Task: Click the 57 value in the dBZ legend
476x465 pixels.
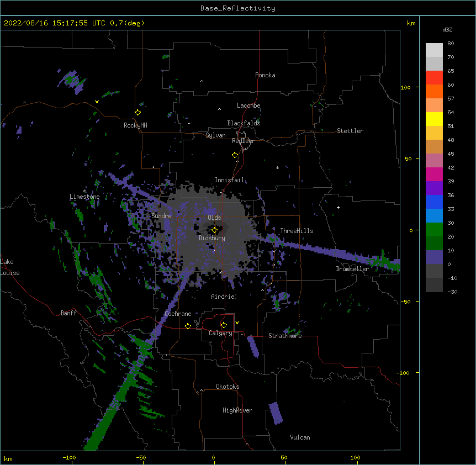Action: coord(451,99)
